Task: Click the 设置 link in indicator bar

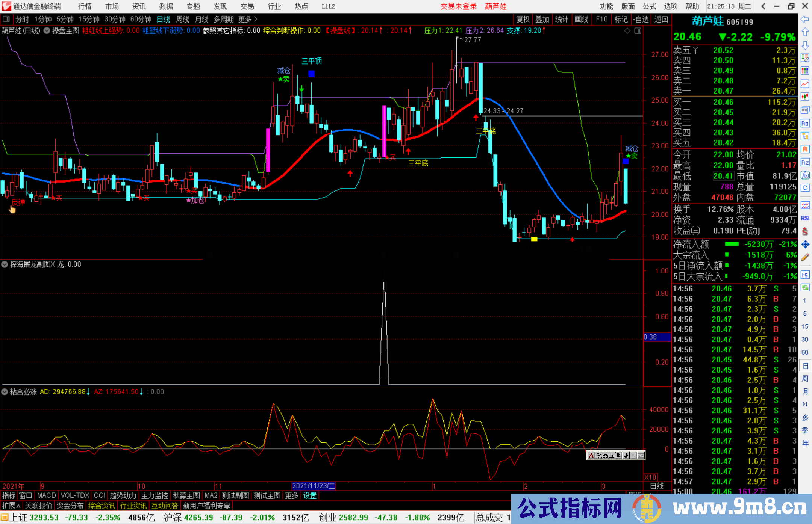Action: [310, 495]
